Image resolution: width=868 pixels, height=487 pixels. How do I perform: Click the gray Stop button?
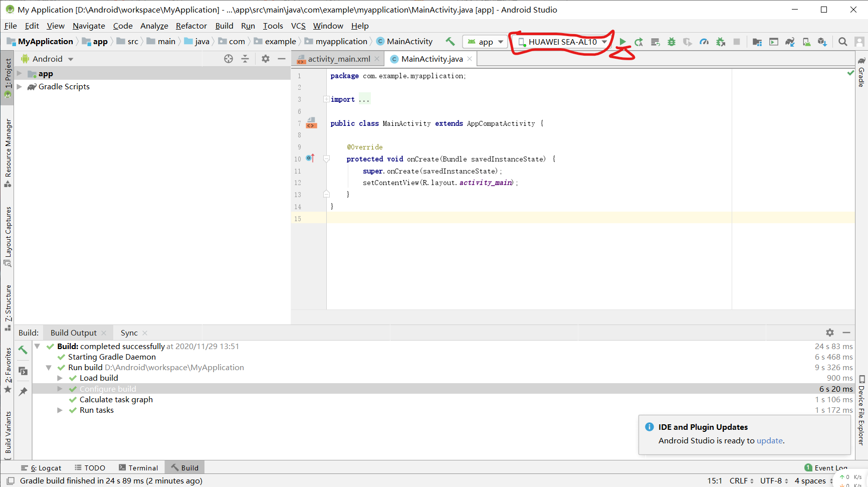tap(737, 42)
